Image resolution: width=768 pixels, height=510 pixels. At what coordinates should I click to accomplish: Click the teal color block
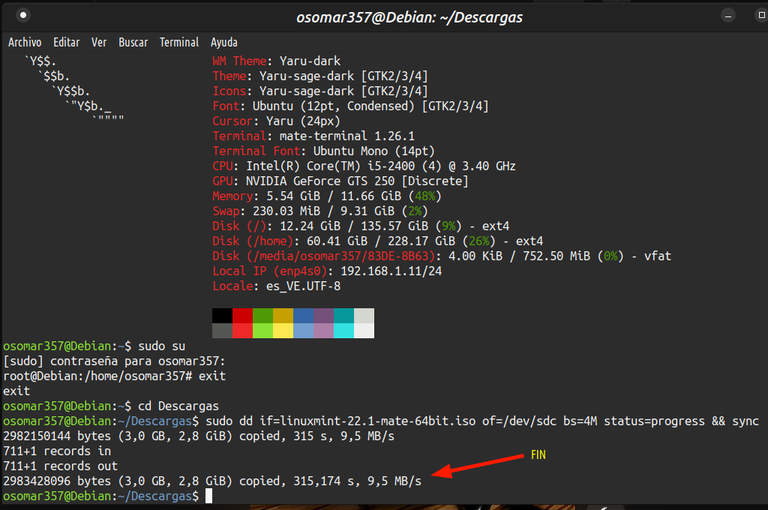click(344, 316)
